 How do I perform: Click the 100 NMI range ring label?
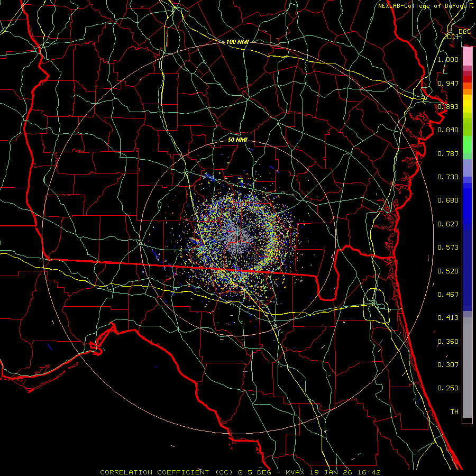pyautogui.click(x=237, y=42)
